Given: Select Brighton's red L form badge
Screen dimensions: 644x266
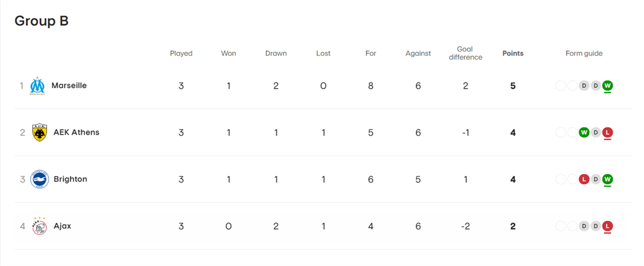Looking at the screenshot, I should coord(584,179).
